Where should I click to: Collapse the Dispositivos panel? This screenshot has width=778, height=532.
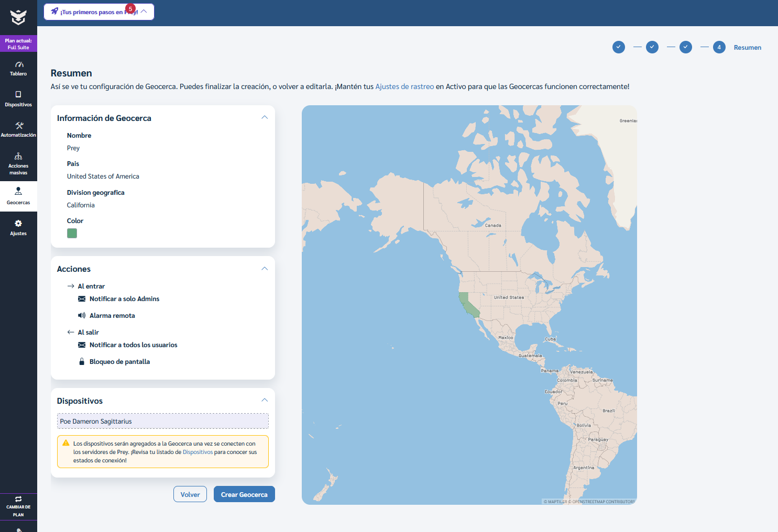pyautogui.click(x=265, y=400)
